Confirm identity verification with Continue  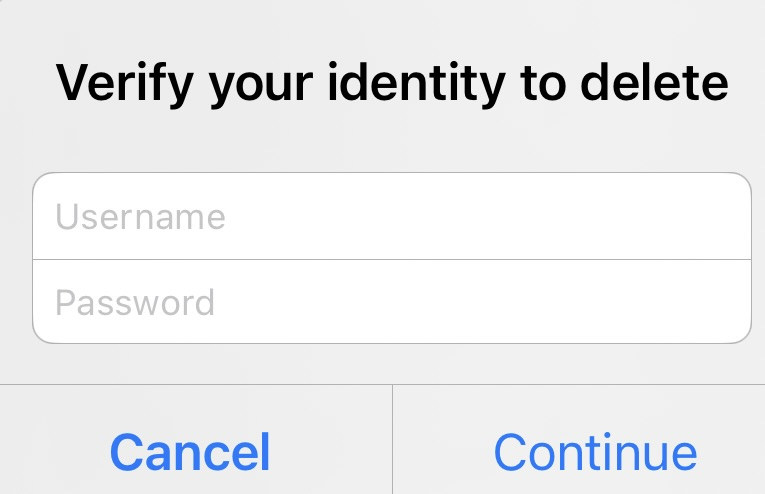[595, 451]
